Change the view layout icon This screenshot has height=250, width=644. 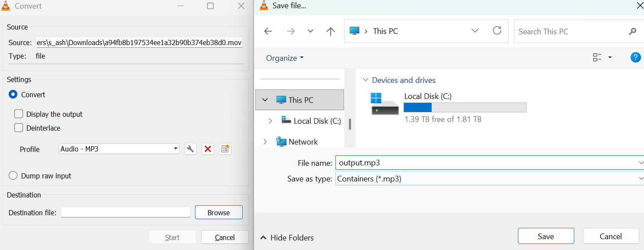(597, 57)
